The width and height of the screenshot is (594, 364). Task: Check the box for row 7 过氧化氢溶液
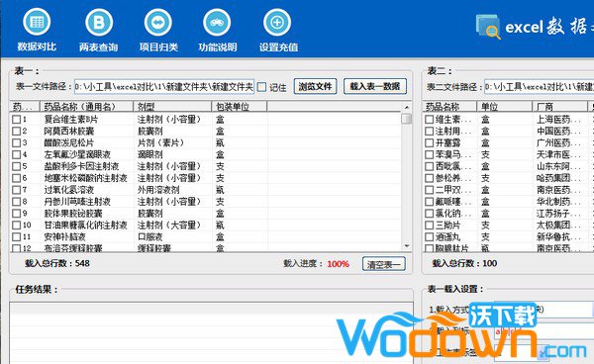(x=16, y=190)
